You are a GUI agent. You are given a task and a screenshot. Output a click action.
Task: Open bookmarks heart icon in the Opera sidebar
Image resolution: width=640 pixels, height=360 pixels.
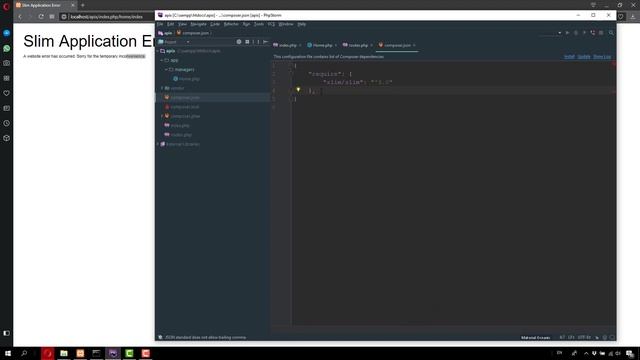(x=7, y=93)
